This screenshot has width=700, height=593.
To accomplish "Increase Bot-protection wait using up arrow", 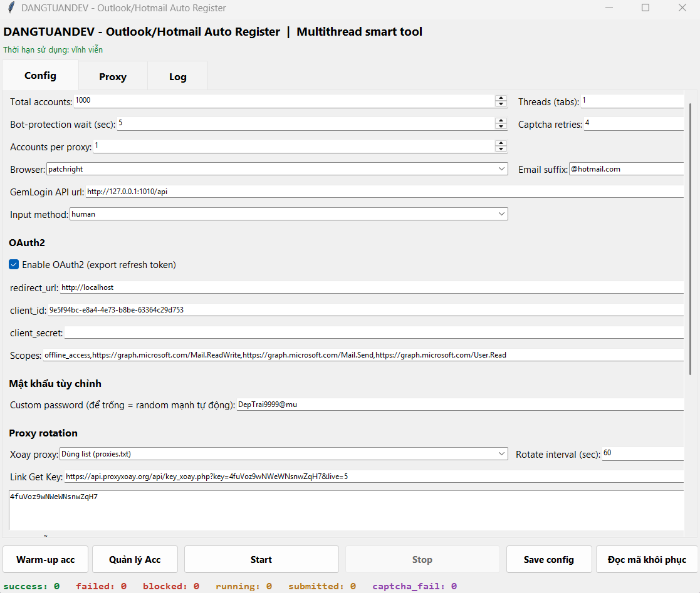I will click(501, 121).
